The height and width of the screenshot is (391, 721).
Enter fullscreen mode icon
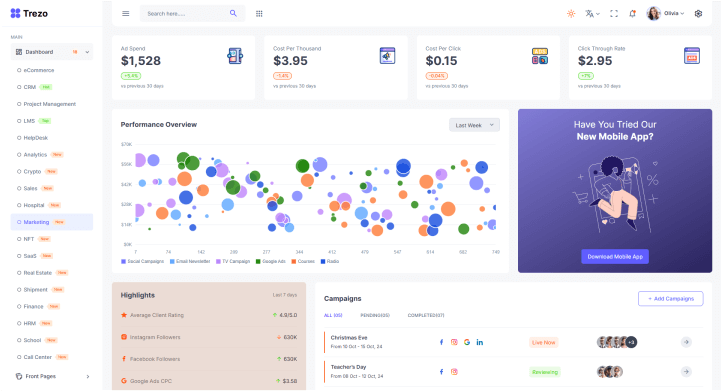614,13
